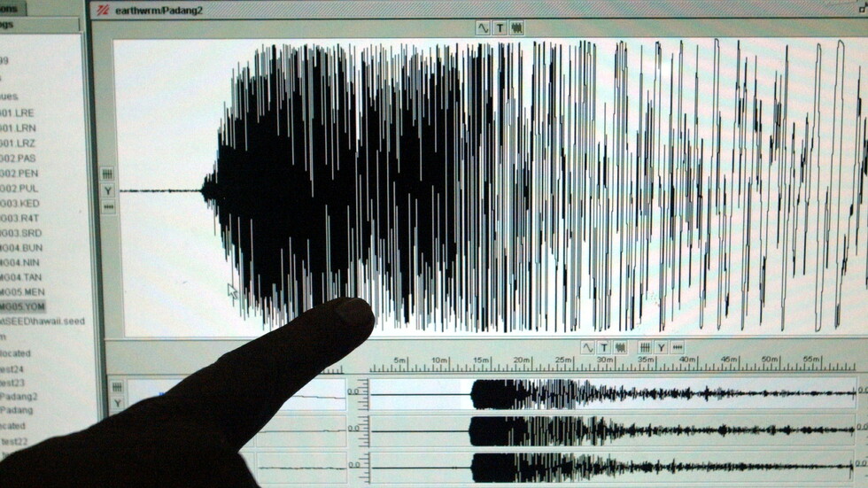Click the Y button left of main seismogram
The height and width of the screenshot is (488, 868).
click(x=107, y=190)
